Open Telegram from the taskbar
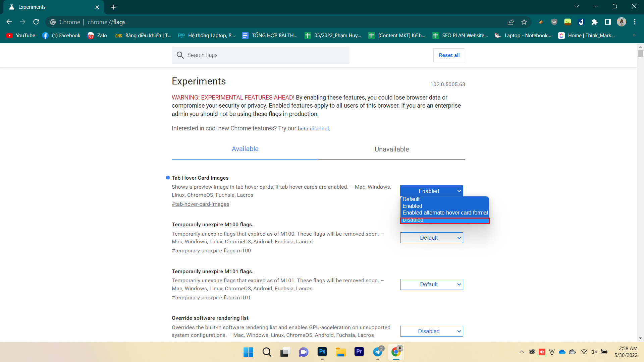This screenshot has height=362, width=644. click(x=378, y=352)
